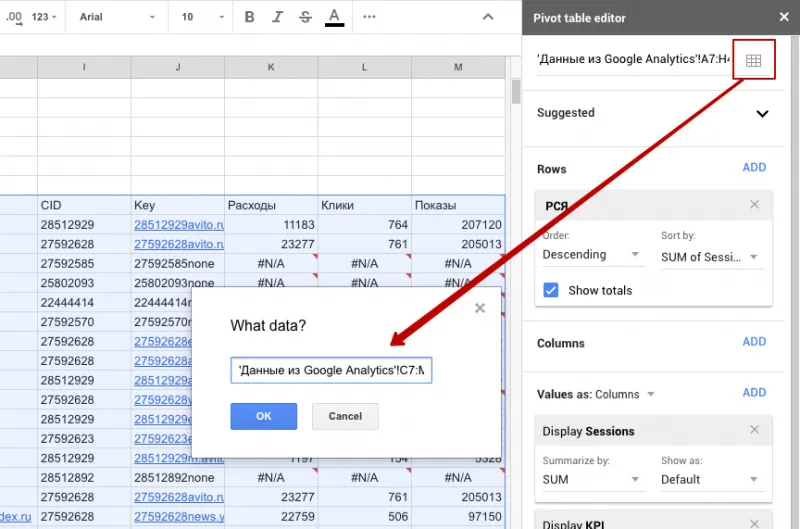Click the Расходы header cell

[x=271, y=205]
